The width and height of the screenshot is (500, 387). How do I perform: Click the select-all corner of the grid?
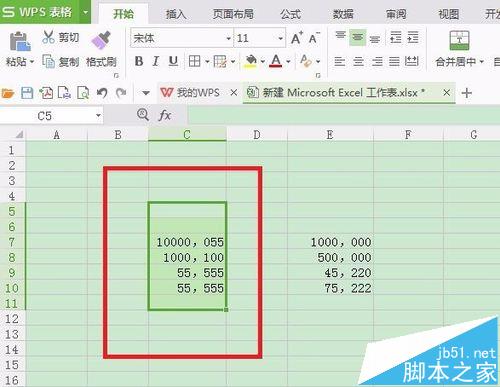click(19, 134)
